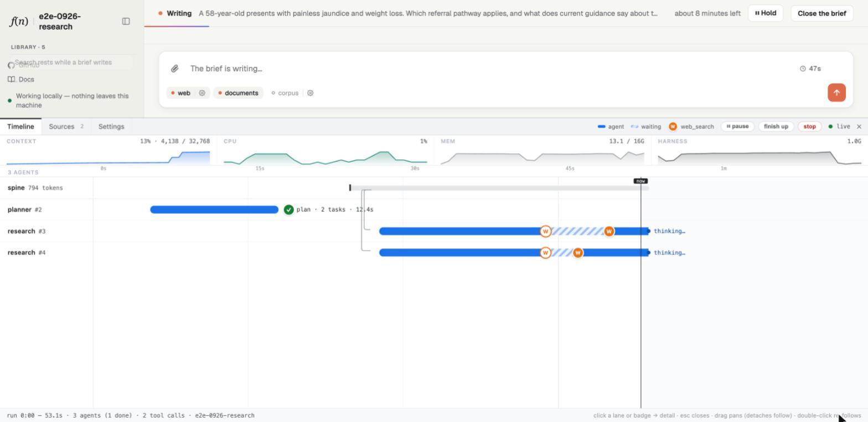Select the planner #2 lane label
The image size is (868, 422).
click(x=25, y=210)
